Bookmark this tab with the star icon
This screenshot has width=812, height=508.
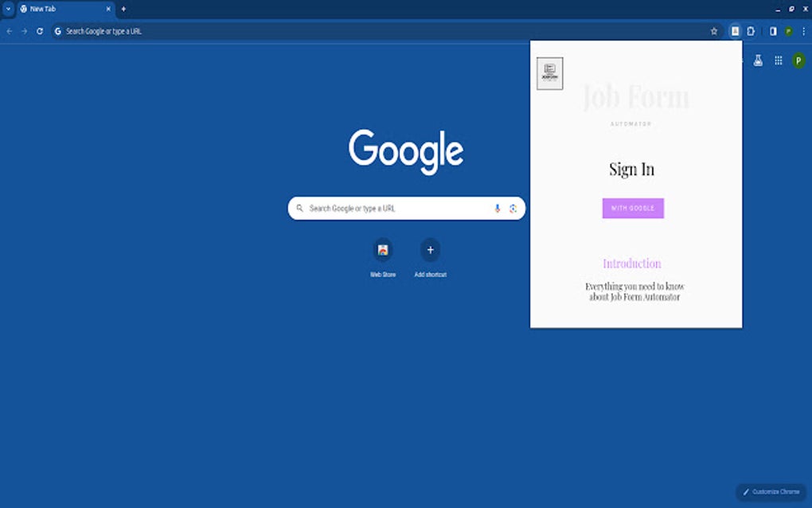713,31
